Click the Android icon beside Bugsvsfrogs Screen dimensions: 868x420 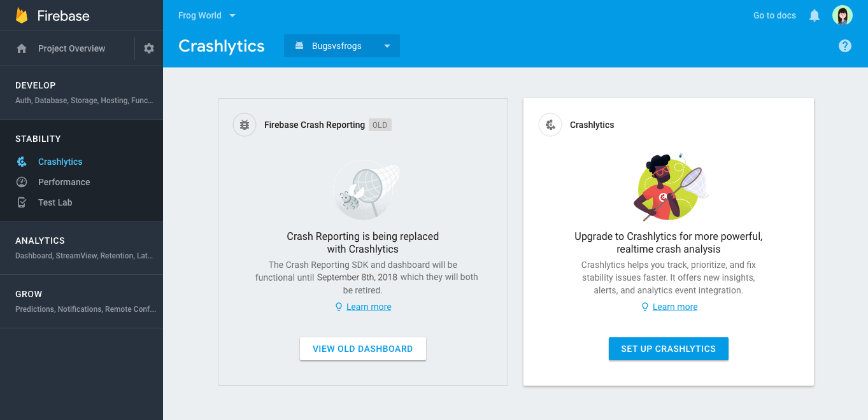(299, 46)
